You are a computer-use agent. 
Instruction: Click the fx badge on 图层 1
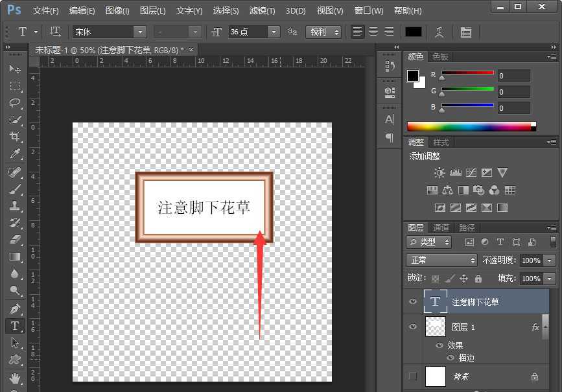tap(535, 327)
